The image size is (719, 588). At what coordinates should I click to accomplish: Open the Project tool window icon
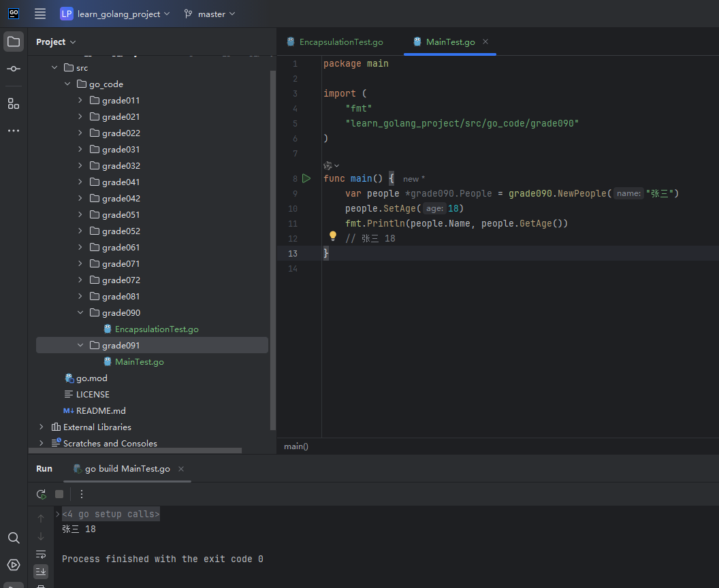(14, 42)
